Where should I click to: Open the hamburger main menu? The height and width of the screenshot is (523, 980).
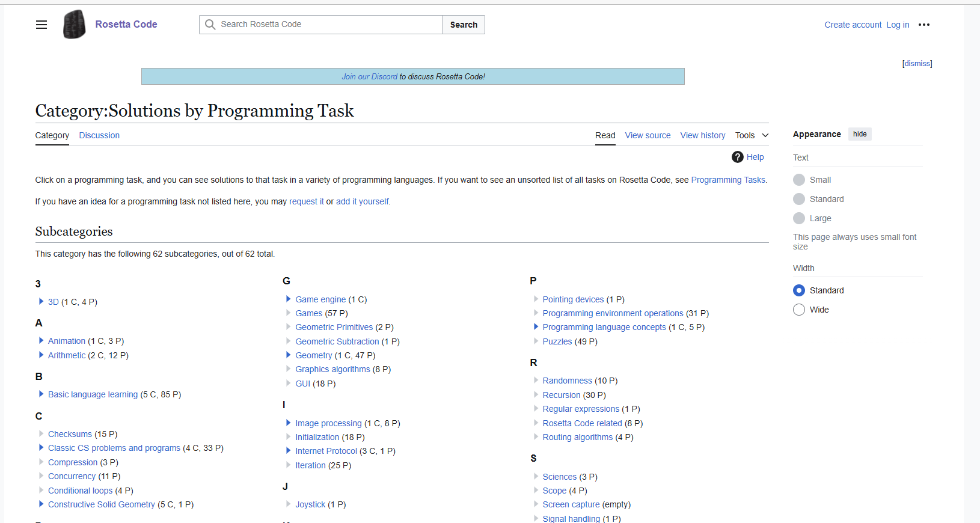point(41,25)
